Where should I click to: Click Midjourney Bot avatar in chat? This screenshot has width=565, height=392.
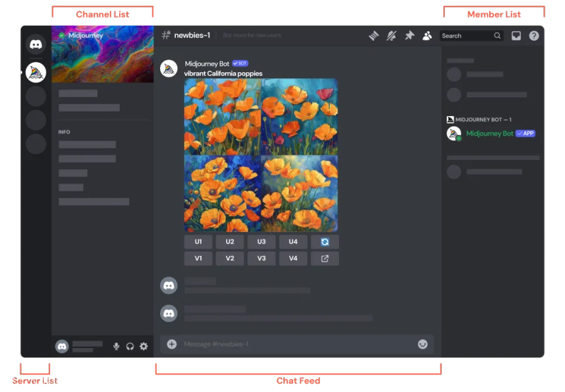tap(169, 68)
